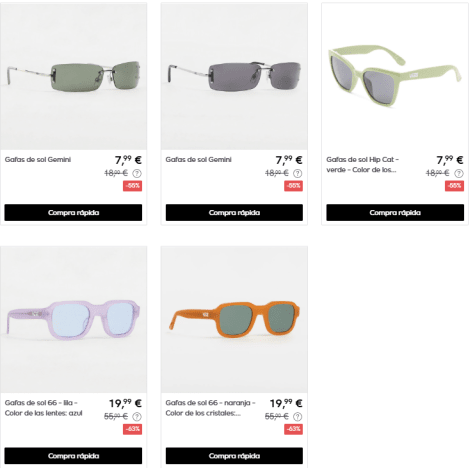Image resolution: width=475 pixels, height=468 pixels.
Task: Open Gafas de sol Hip Cat verde title link
Action: pyautogui.click(x=363, y=165)
